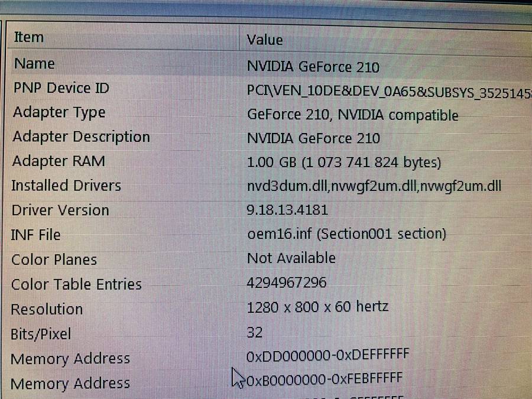532x399 pixels.
Task: Click the Resolution row label
Action: [x=47, y=309]
